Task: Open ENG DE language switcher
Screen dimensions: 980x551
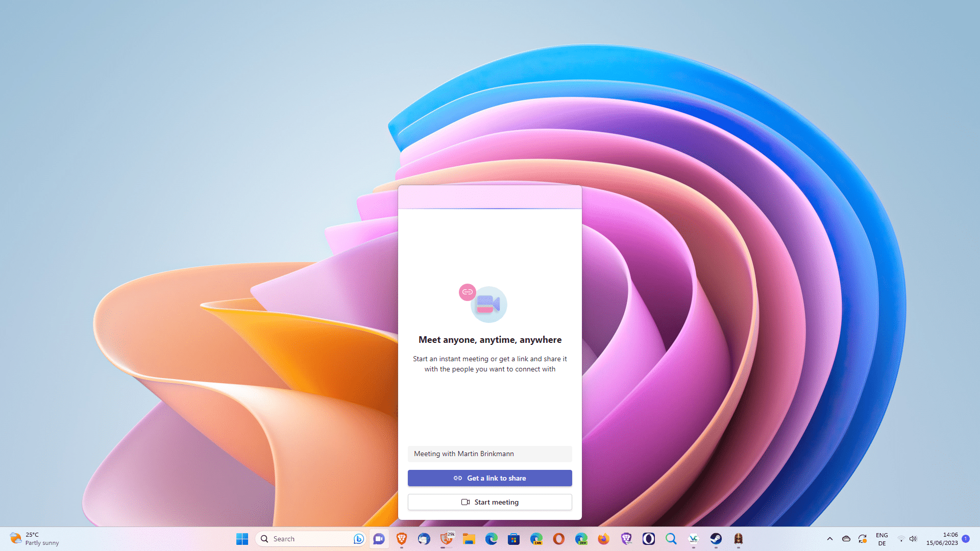Action: pyautogui.click(x=881, y=539)
